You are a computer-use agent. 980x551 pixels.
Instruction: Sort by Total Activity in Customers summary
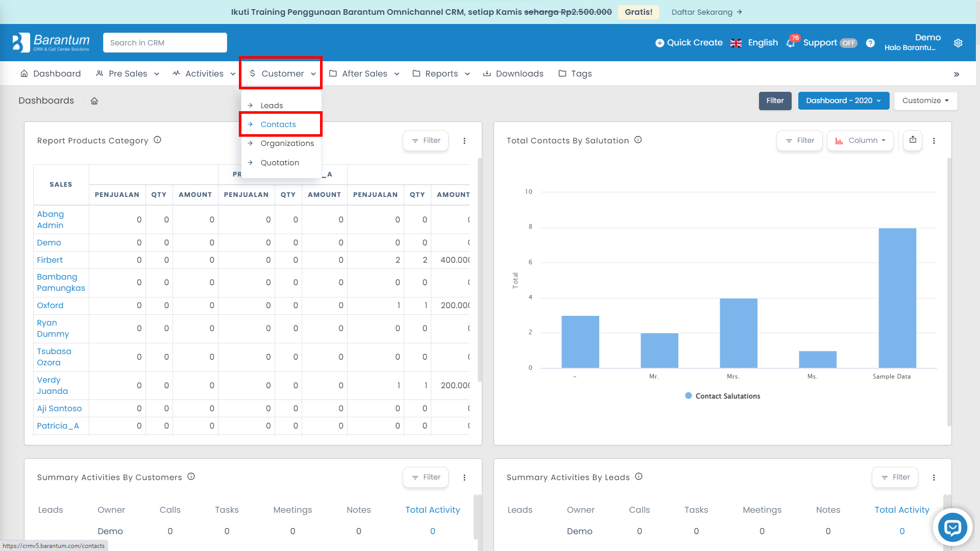tap(432, 510)
